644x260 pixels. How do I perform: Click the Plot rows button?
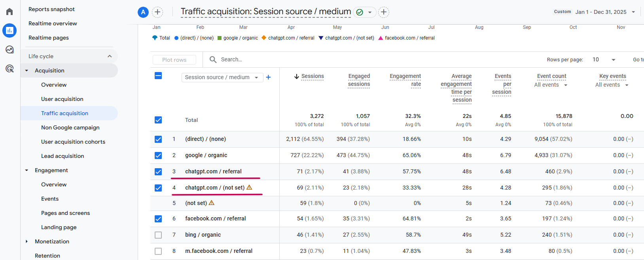point(174,60)
